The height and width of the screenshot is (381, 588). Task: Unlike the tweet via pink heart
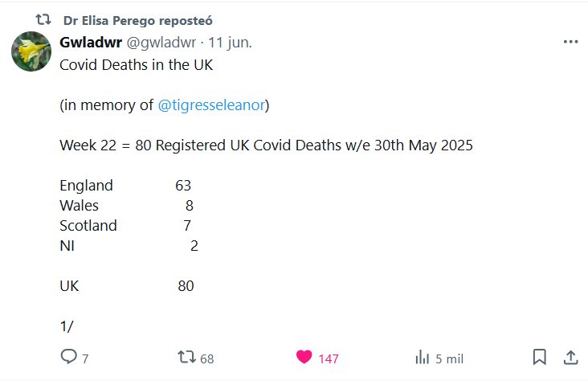[x=304, y=357]
